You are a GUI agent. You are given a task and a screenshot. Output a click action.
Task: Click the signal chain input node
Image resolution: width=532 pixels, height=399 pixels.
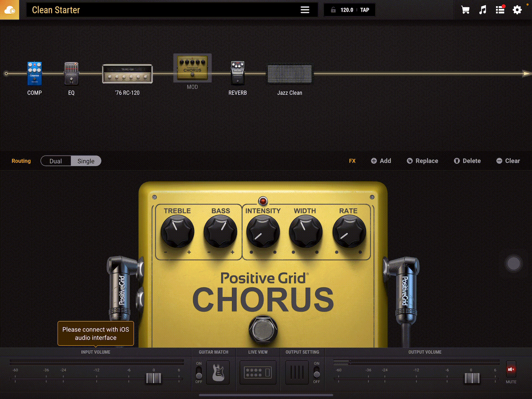6,74
